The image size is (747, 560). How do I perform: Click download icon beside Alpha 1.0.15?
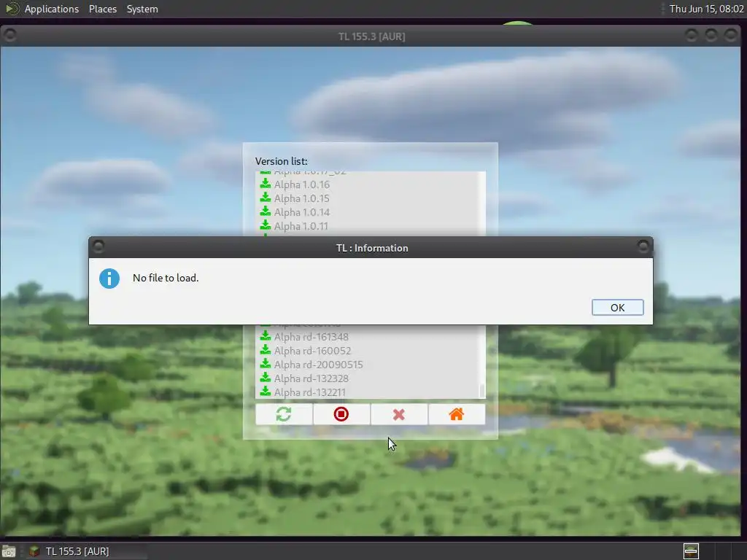point(266,198)
